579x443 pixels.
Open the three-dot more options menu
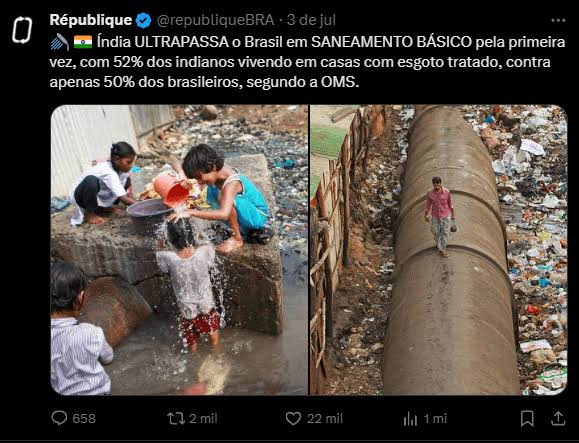pos(558,21)
